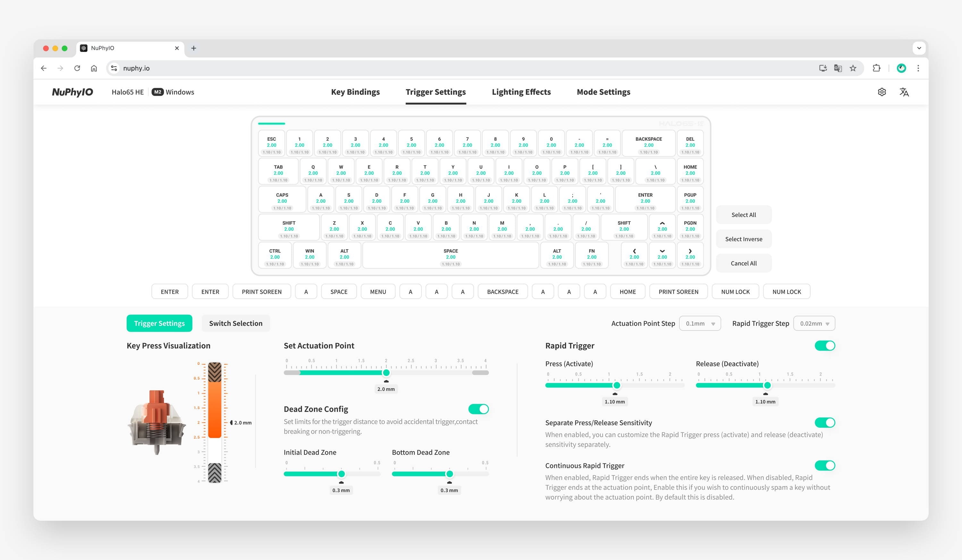Click the install app icon in address bar
This screenshot has height=560, width=962.
pyautogui.click(x=823, y=68)
